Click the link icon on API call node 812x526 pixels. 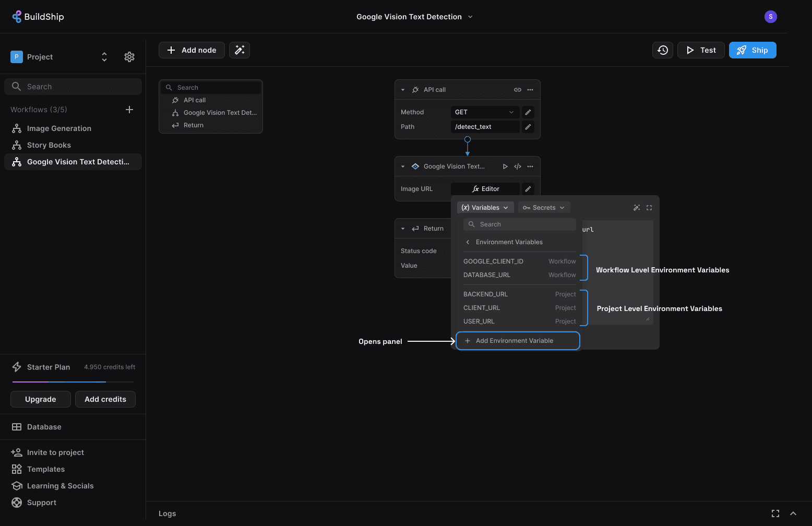coord(517,90)
